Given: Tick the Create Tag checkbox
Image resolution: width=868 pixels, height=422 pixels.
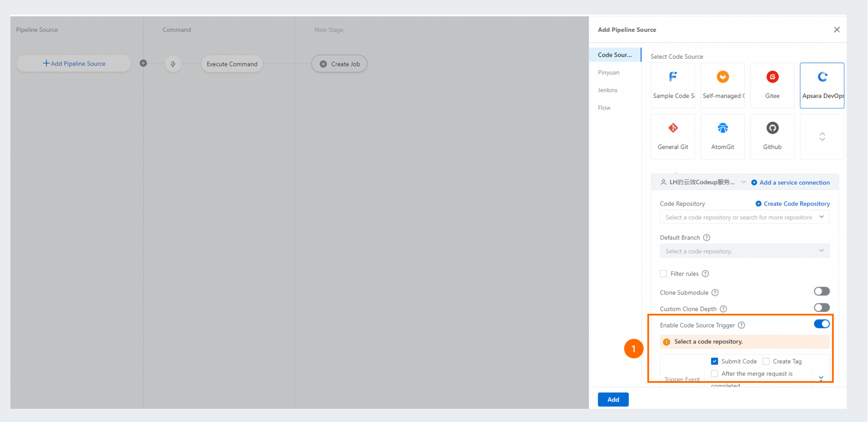Looking at the screenshot, I should click(x=766, y=361).
